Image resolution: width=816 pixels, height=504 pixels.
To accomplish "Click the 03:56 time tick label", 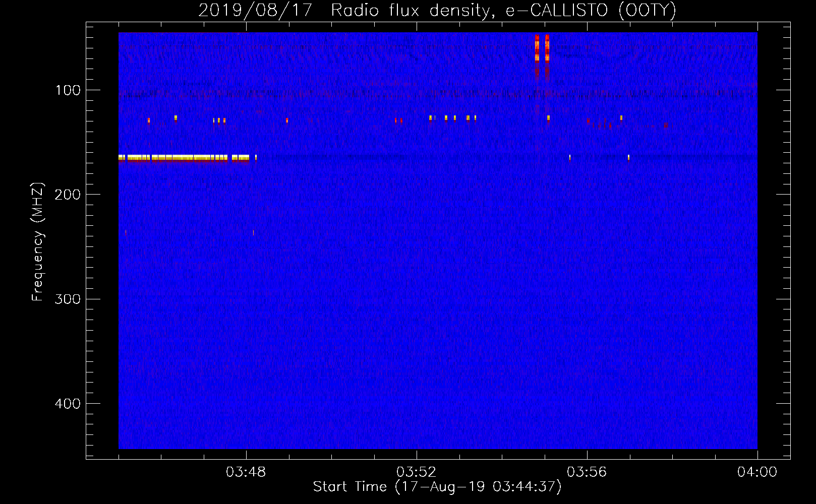I will click(587, 472).
